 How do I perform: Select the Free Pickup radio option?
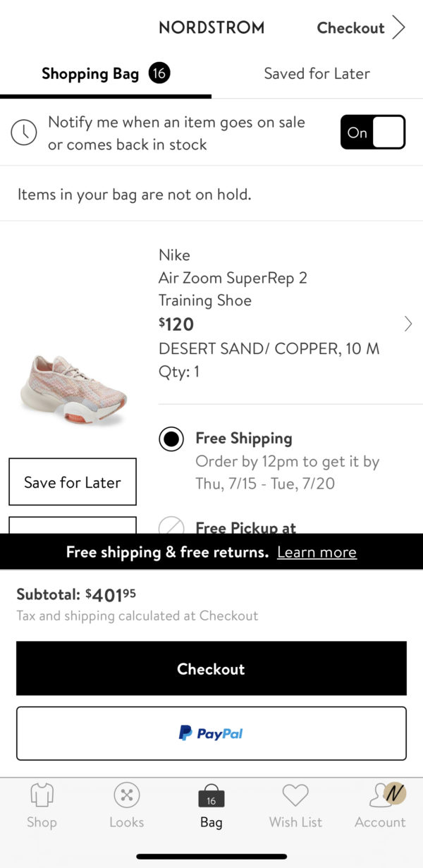(171, 527)
